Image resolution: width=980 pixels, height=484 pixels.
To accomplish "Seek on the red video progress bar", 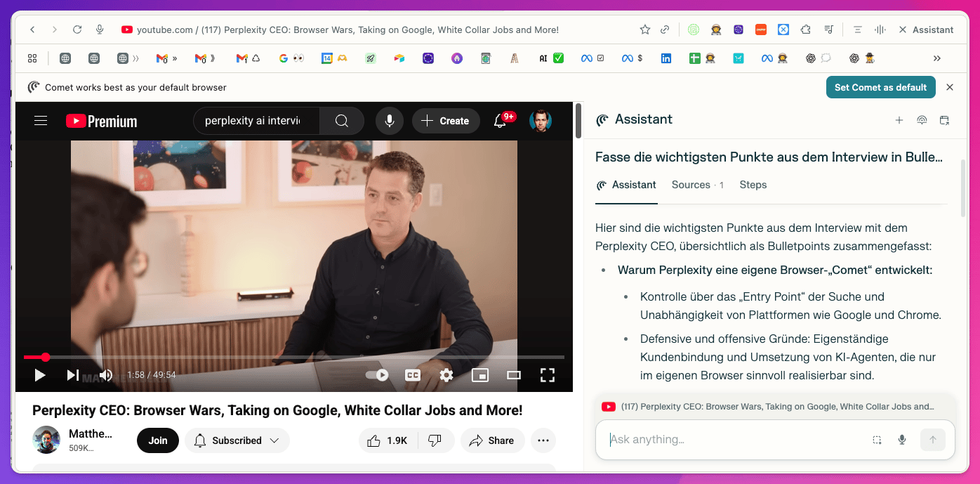I will 294,357.
